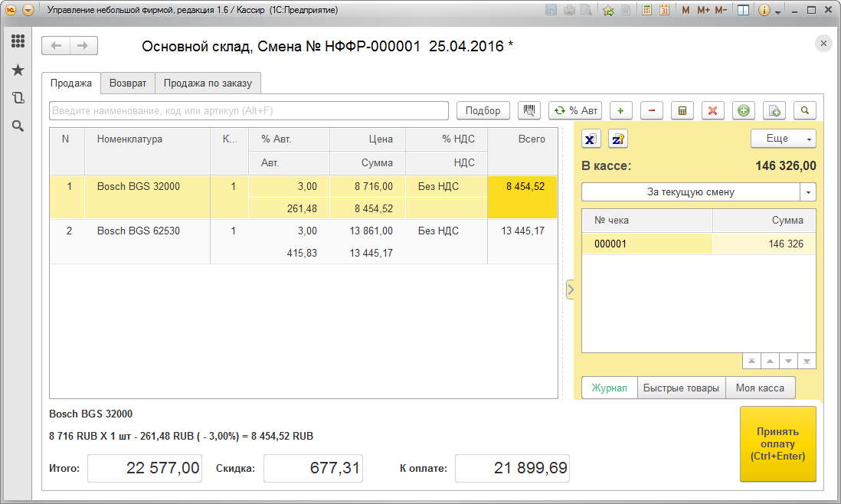The width and height of the screenshot is (841, 504).
Task: Select the Моя касса tab
Action: pyautogui.click(x=760, y=388)
